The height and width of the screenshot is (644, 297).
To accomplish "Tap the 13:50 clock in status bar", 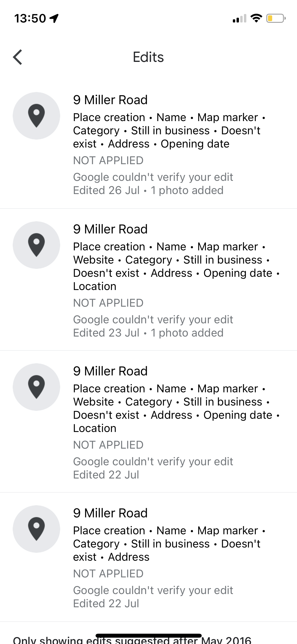I will 30,19.
